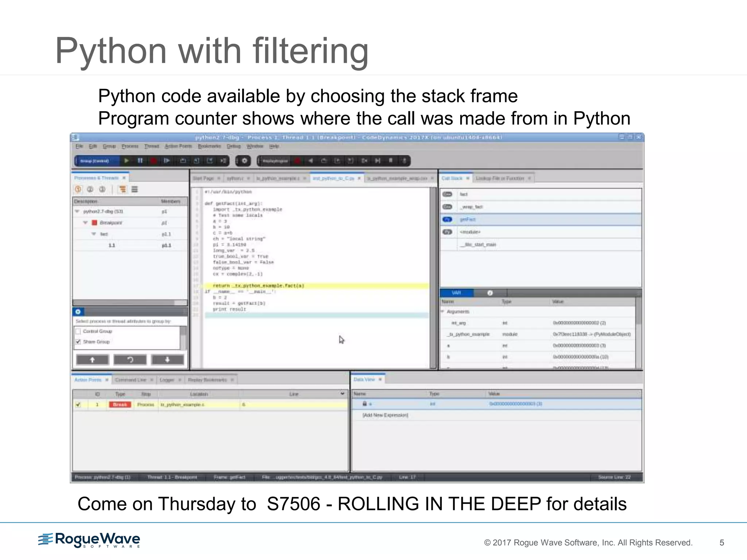
Task: Open the Debug menu
Action: (x=234, y=146)
